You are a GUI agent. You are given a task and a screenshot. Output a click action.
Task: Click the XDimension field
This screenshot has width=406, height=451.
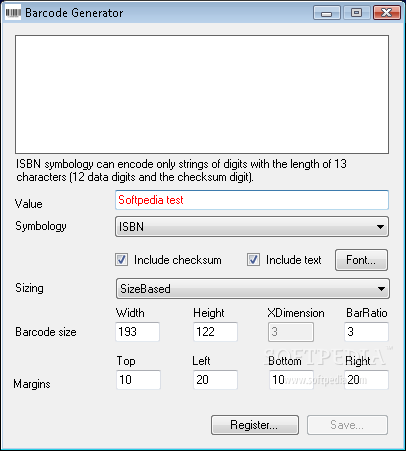click(291, 332)
